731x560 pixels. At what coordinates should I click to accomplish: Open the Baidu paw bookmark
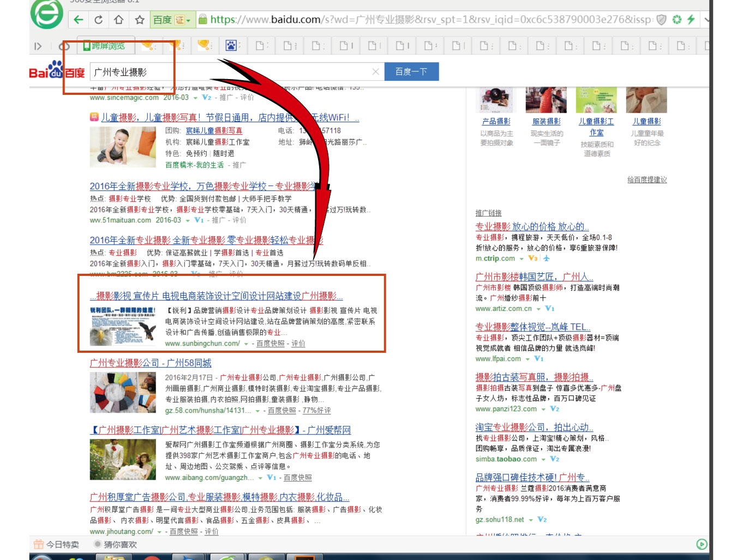click(x=232, y=46)
